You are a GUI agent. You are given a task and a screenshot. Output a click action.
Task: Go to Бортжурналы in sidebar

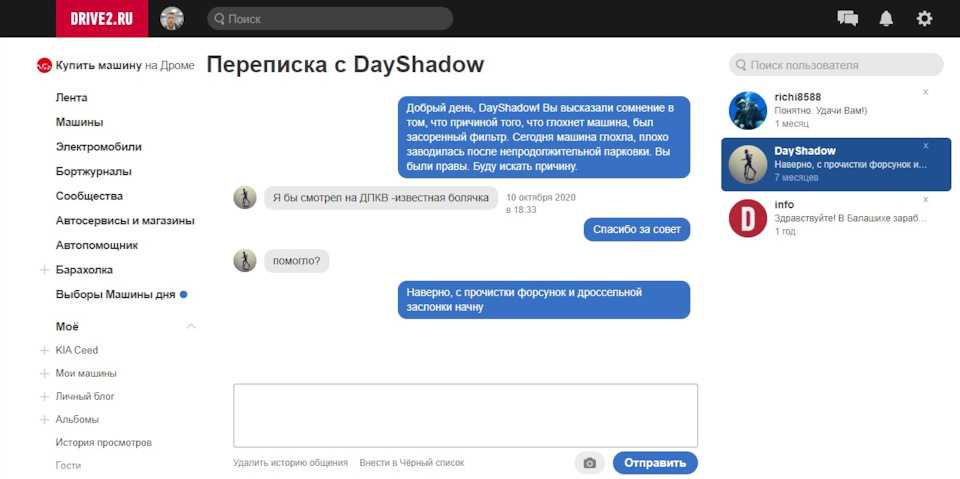click(94, 172)
